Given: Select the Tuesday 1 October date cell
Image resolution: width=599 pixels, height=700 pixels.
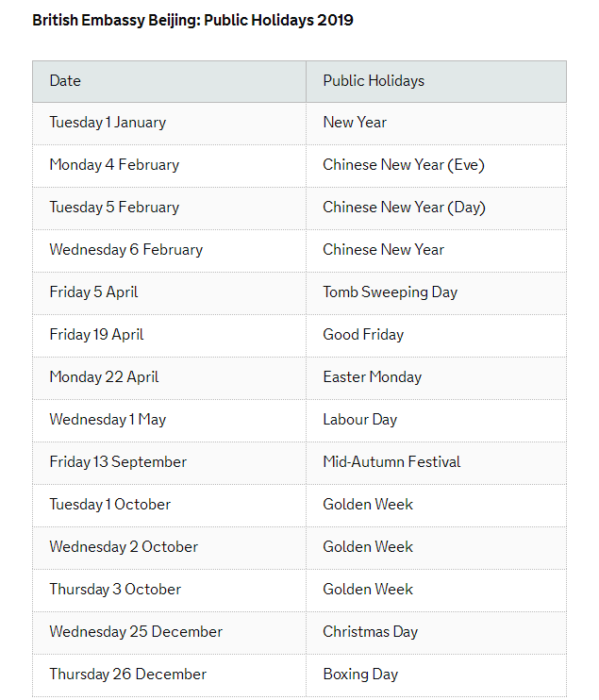Looking at the screenshot, I should point(110,505).
